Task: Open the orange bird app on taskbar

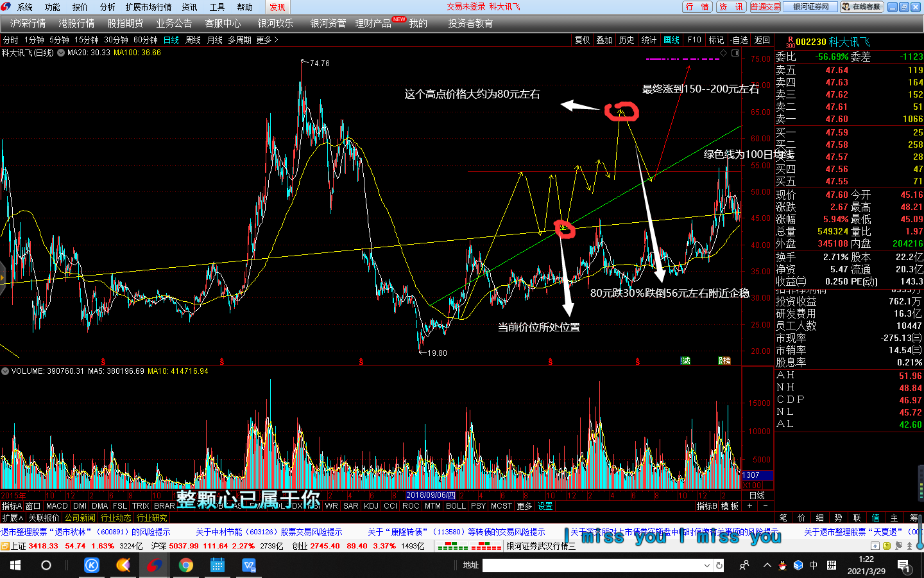Action: [123, 565]
